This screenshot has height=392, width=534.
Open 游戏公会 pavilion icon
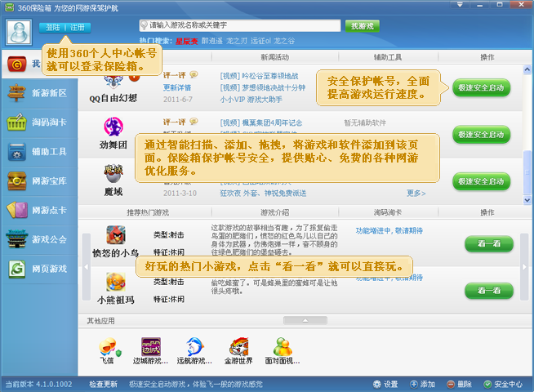pyautogui.click(x=16, y=238)
